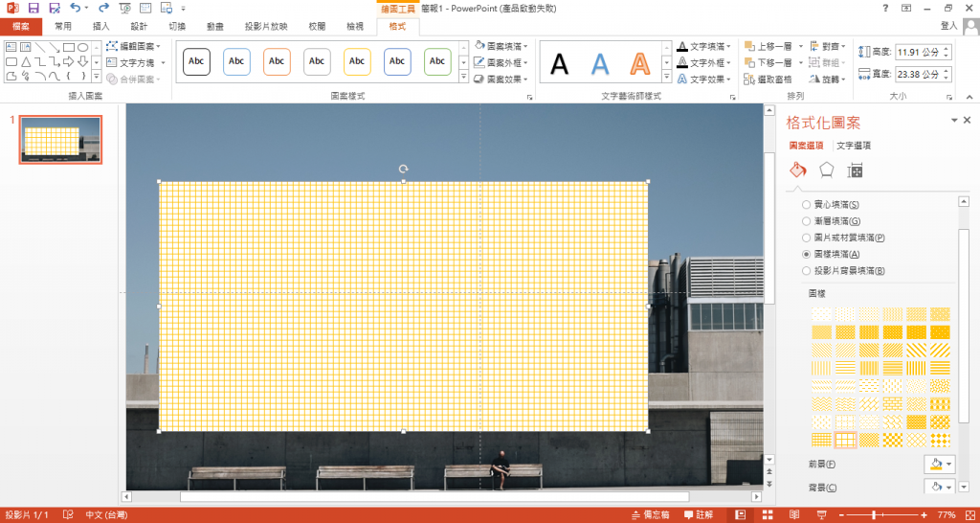The image size is (980, 523).
Task: Click the fill and line paint bucket icon
Action: tap(798, 171)
